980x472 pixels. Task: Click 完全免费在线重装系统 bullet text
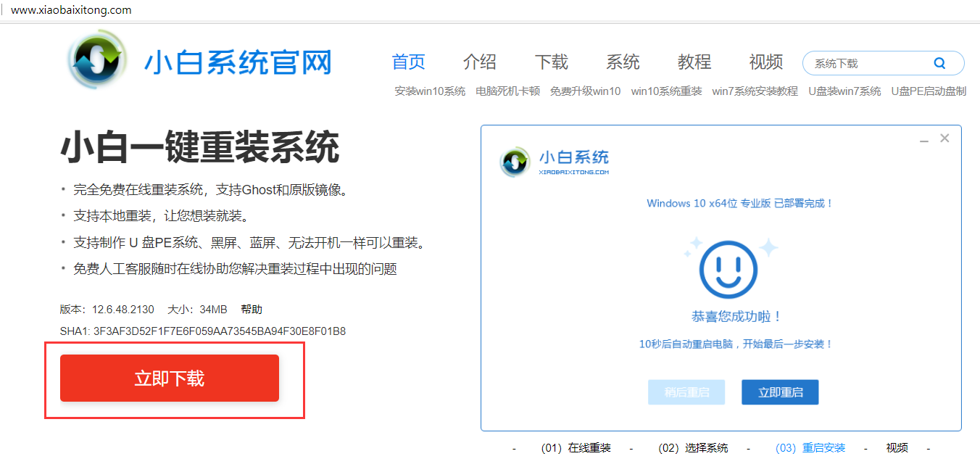(212, 190)
